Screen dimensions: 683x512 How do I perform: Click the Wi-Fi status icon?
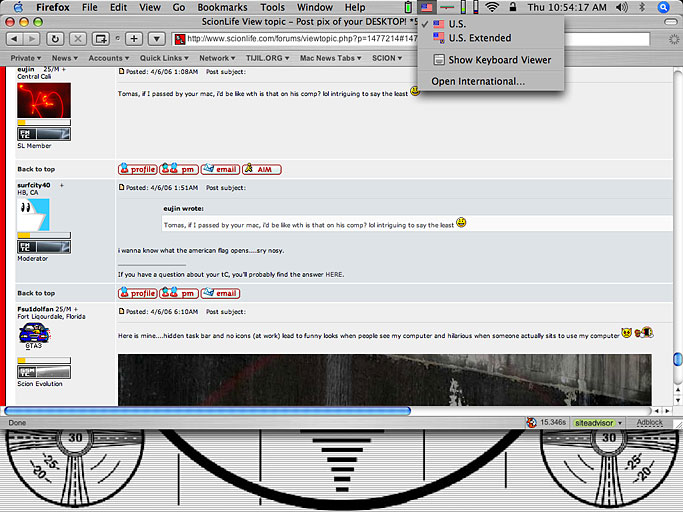[x=492, y=7]
